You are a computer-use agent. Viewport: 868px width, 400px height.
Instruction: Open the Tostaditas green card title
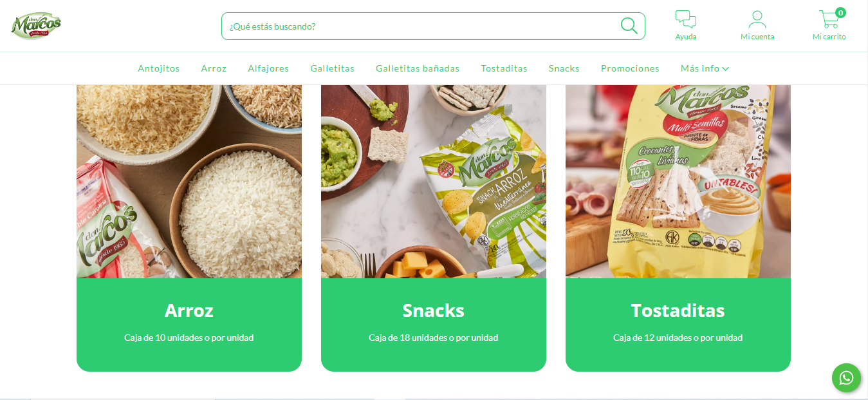click(x=678, y=310)
